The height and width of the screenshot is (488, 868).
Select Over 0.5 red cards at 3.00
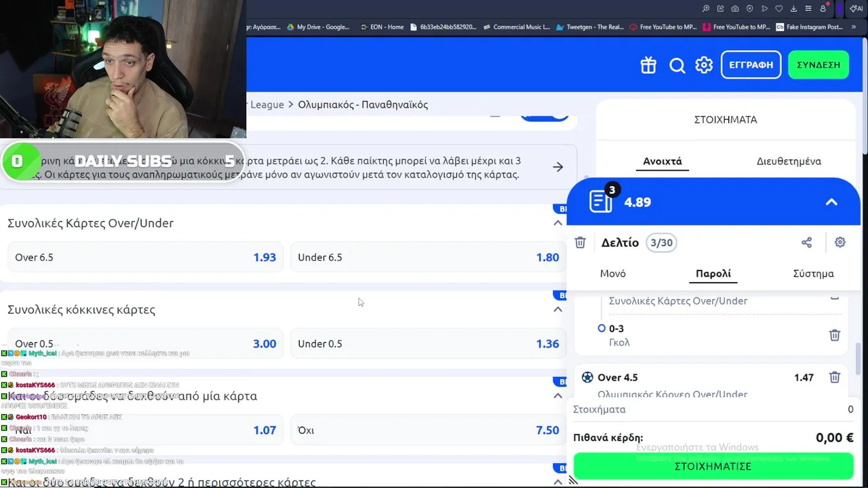pyautogui.click(x=146, y=344)
